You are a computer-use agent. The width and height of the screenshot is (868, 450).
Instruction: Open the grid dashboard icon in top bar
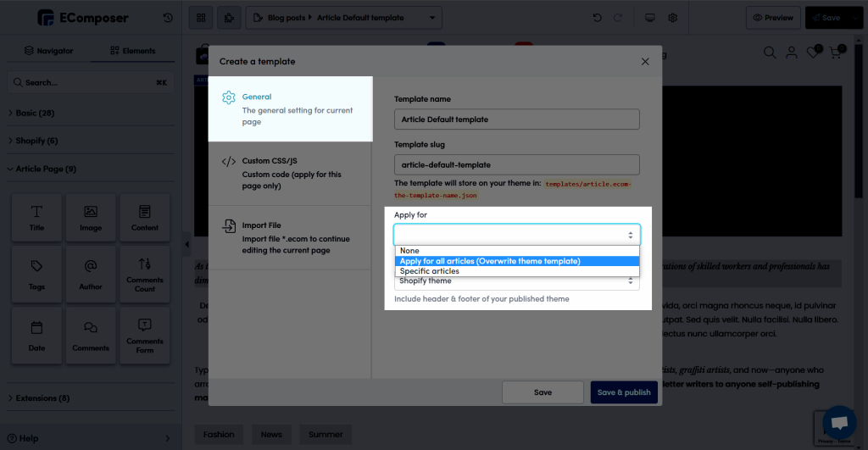coord(201,18)
